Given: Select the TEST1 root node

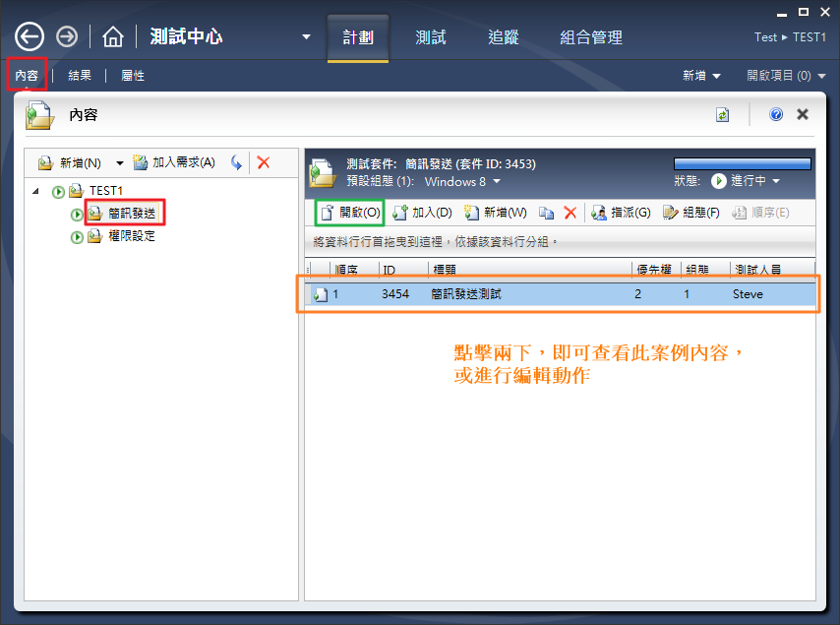Looking at the screenshot, I should point(106,191).
